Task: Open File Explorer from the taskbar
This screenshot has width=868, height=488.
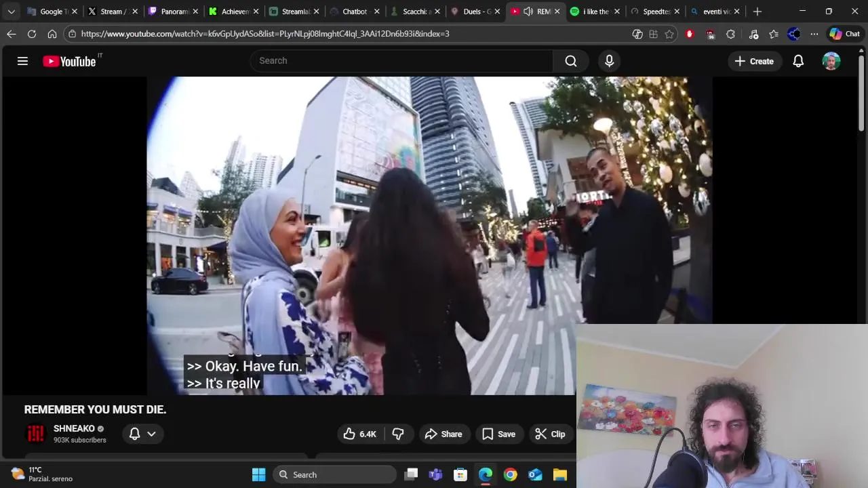Action: [560, 474]
